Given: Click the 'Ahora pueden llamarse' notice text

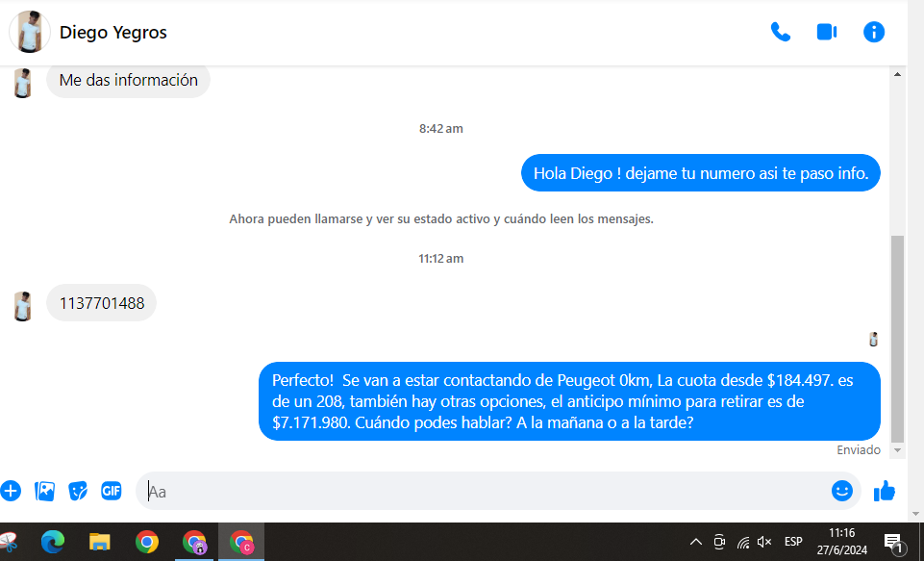Looking at the screenshot, I should (x=440, y=218).
